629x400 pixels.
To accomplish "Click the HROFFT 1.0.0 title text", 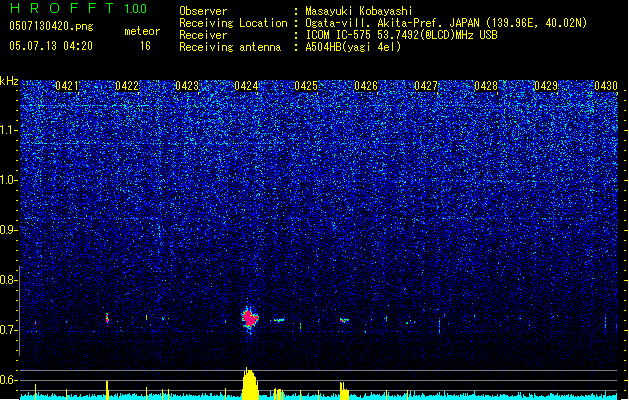I will pyautogui.click(x=78, y=8).
